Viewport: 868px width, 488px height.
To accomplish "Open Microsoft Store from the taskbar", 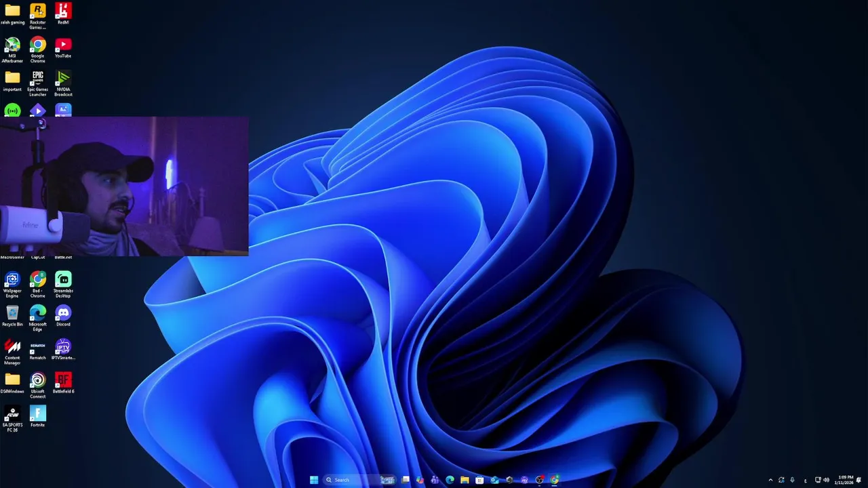I will pyautogui.click(x=479, y=480).
